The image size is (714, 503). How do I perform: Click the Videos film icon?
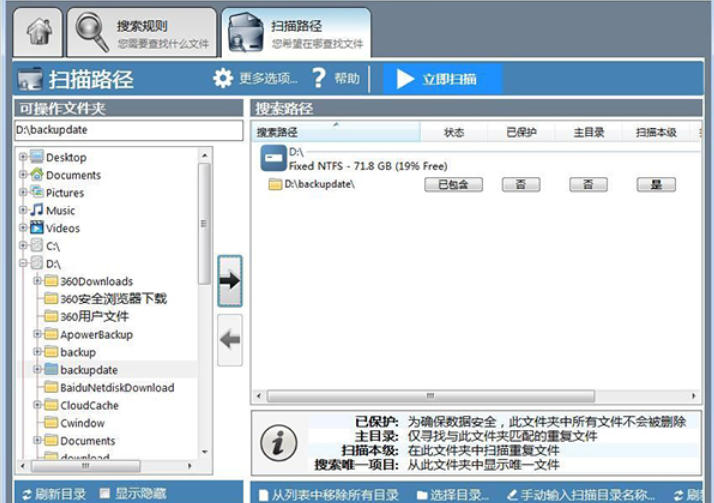pos(37,227)
